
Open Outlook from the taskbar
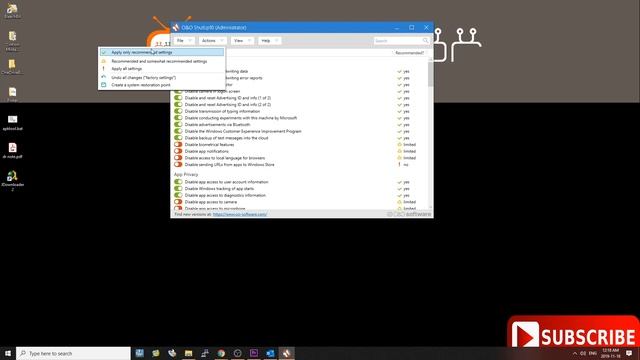(x=270, y=353)
